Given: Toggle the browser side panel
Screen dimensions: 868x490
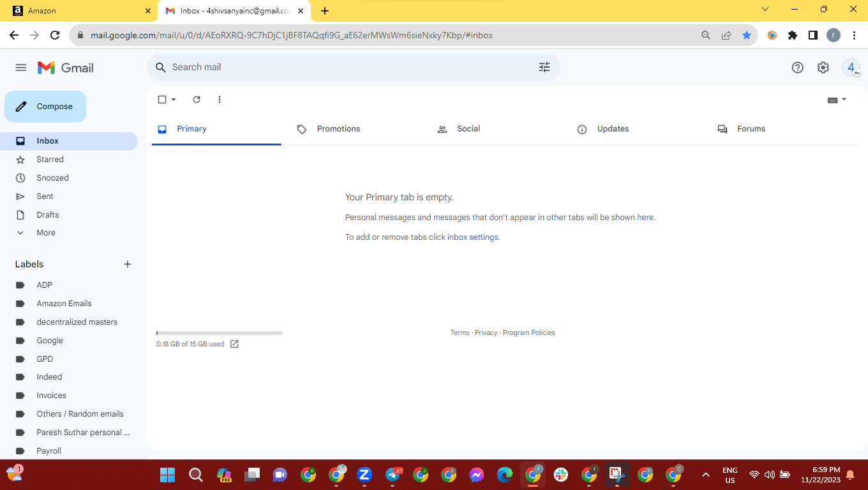Looking at the screenshot, I should coord(813,35).
